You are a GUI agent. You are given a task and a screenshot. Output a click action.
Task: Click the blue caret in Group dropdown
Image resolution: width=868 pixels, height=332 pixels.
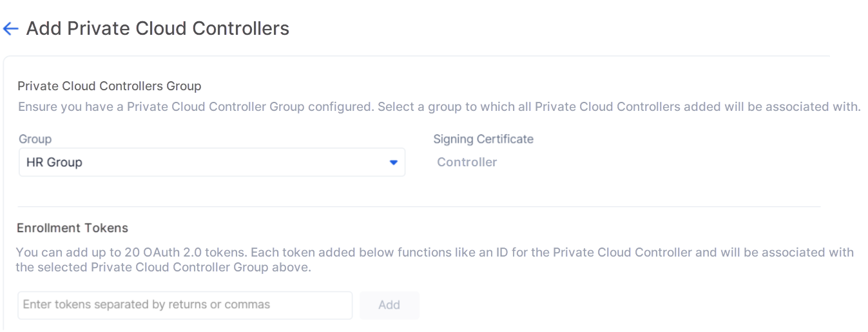pyautogui.click(x=394, y=162)
